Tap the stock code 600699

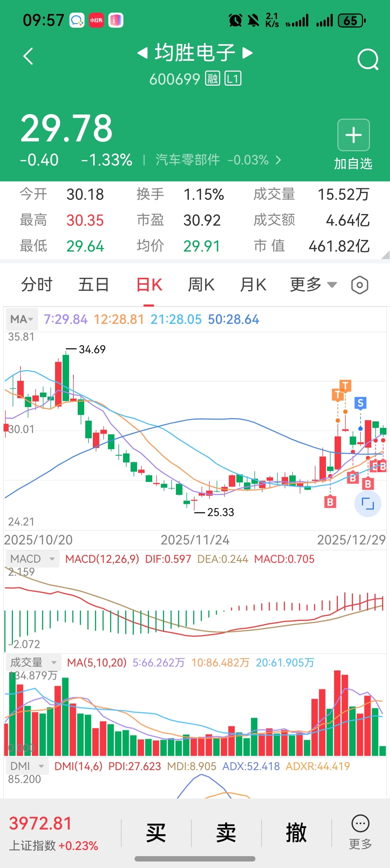pos(174,79)
